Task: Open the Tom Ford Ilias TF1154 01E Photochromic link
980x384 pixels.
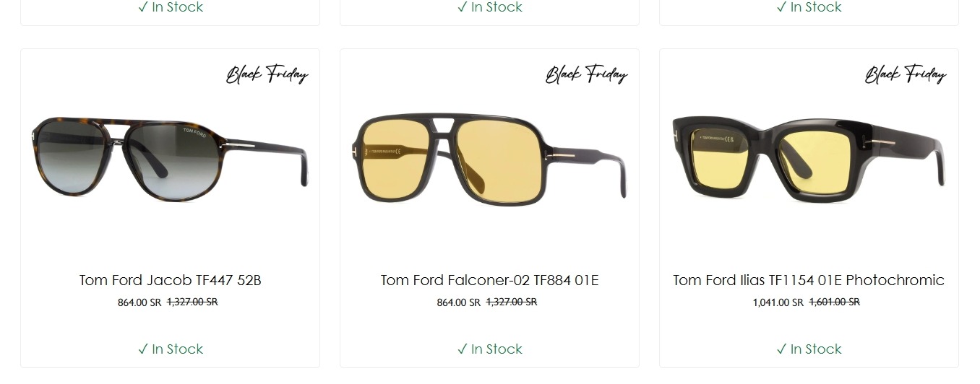Action: click(809, 280)
